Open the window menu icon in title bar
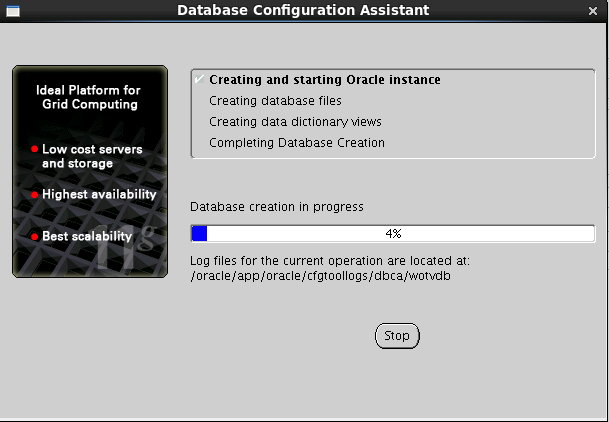The height and width of the screenshot is (422, 609). tap(13, 11)
